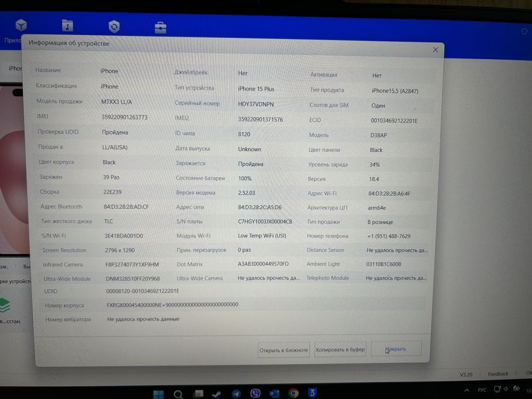Screen dimensions: 532x399
Task: Select screen resolution 2796 x 1290
Action: [120, 250]
